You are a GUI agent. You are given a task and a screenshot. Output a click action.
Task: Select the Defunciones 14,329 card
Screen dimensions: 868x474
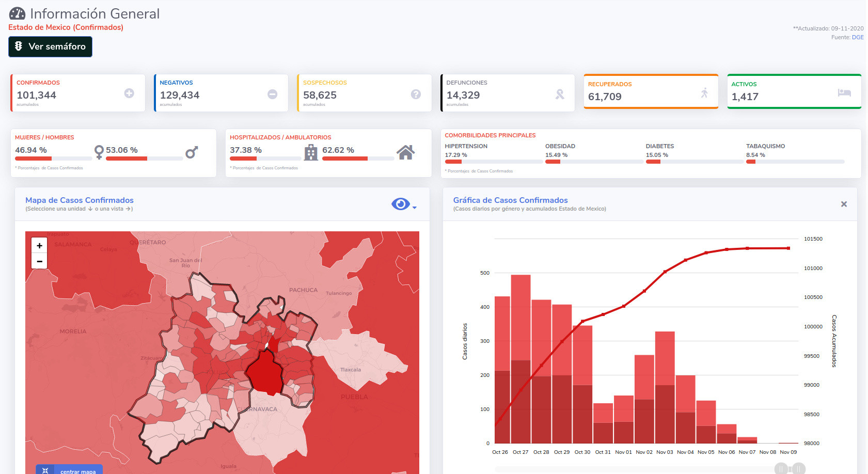click(508, 93)
